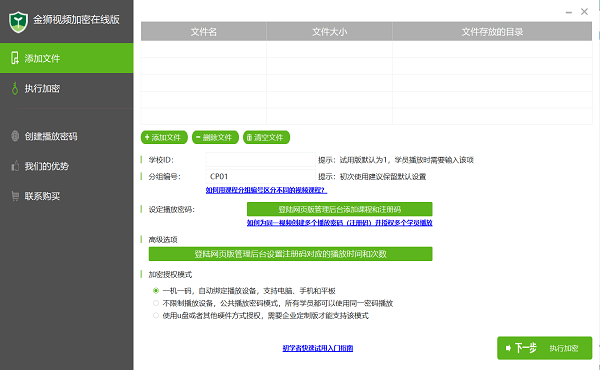
Task: Open link about 分组编号 distinguishing video courses
Action: click(x=266, y=190)
